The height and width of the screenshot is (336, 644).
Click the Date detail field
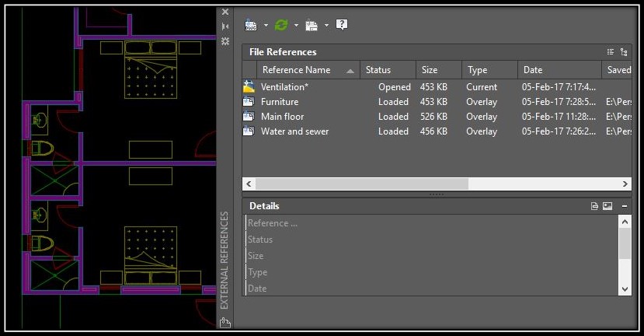click(432, 289)
